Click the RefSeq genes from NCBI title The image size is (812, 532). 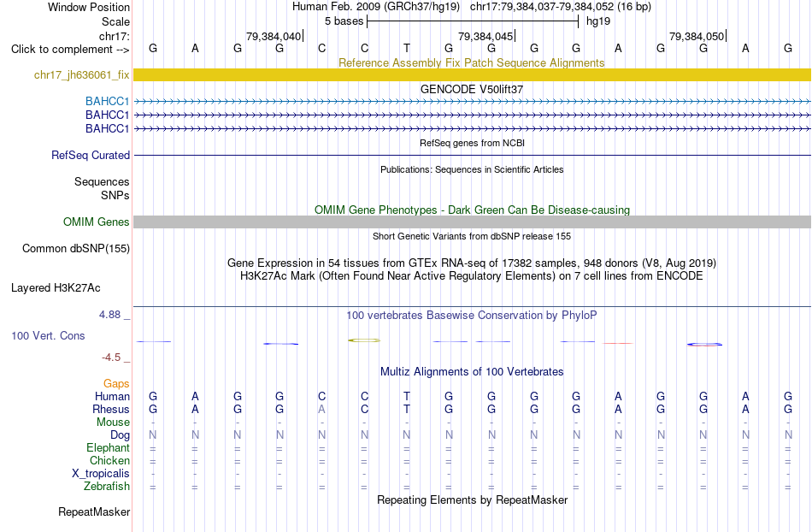[x=472, y=143]
